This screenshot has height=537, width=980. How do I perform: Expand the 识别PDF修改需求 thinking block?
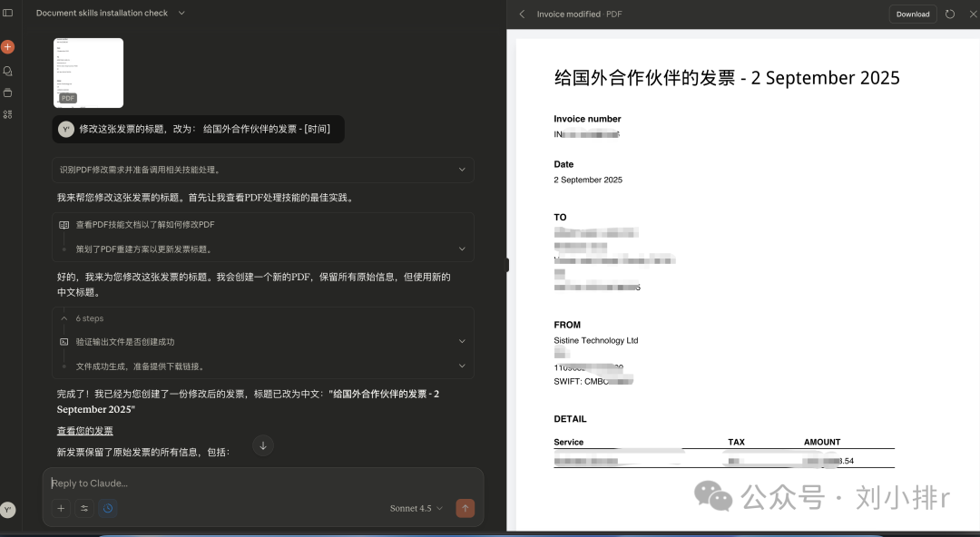click(x=462, y=170)
